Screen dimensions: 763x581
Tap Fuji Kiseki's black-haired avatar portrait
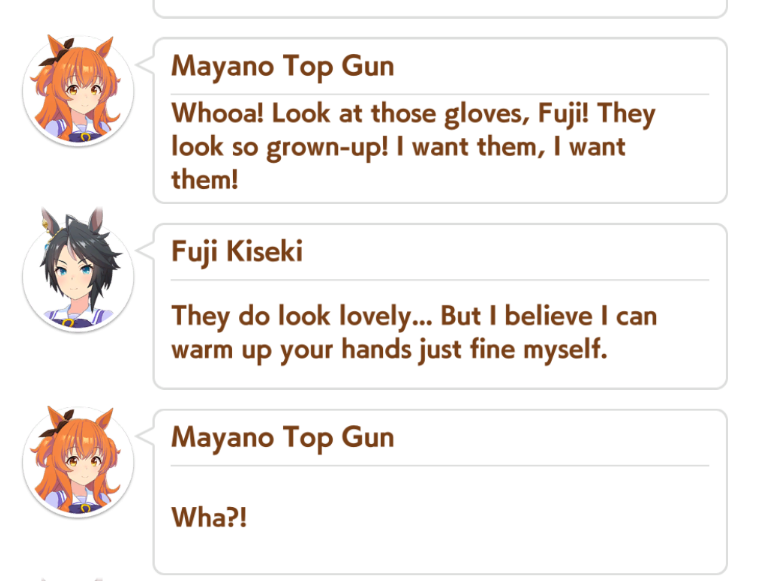click(78, 274)
